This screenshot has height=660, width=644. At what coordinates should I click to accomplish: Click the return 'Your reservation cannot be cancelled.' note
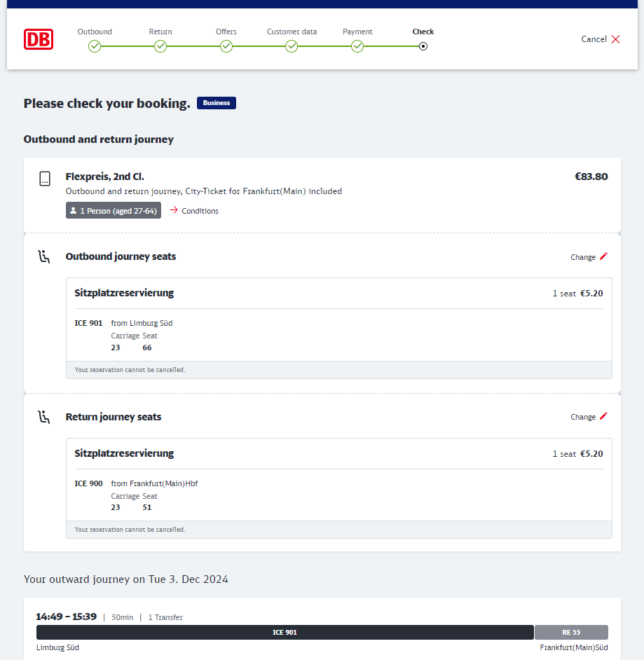(x=130, y=530)
